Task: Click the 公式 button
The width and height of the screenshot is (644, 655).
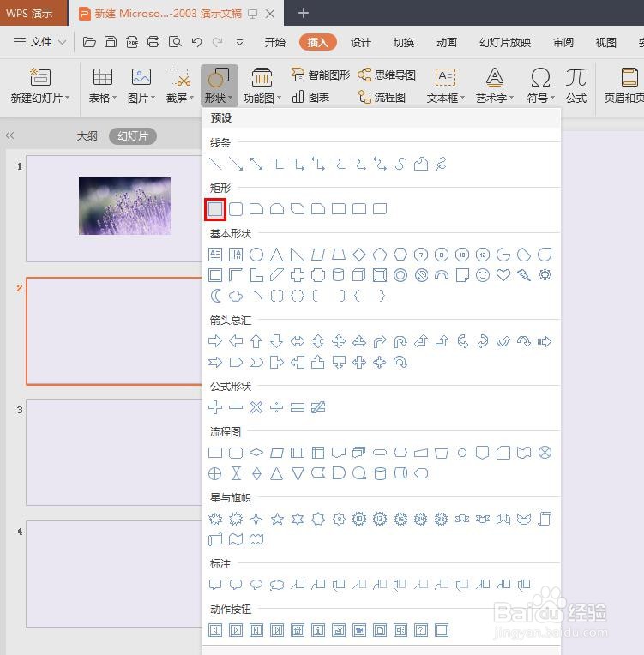Action: pyautogui.click(x=576, y=86)
